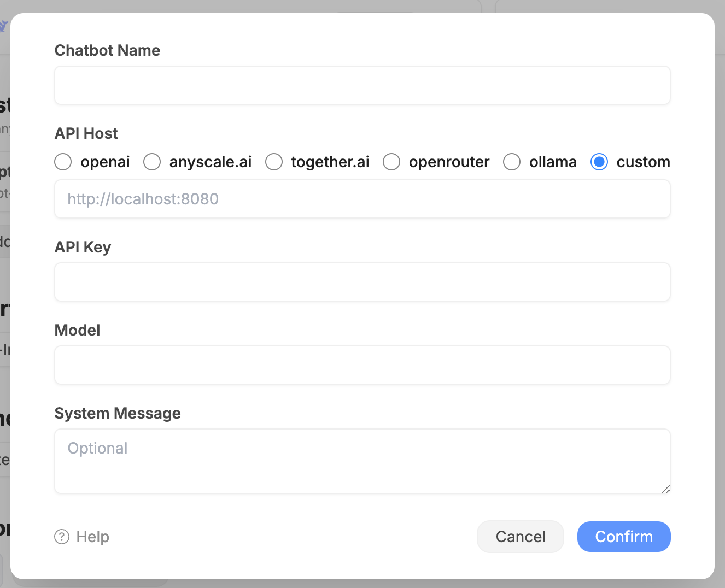Grab the System Message resize handle
The width and height of the screenshot is (725, 588).
(665, 489)
